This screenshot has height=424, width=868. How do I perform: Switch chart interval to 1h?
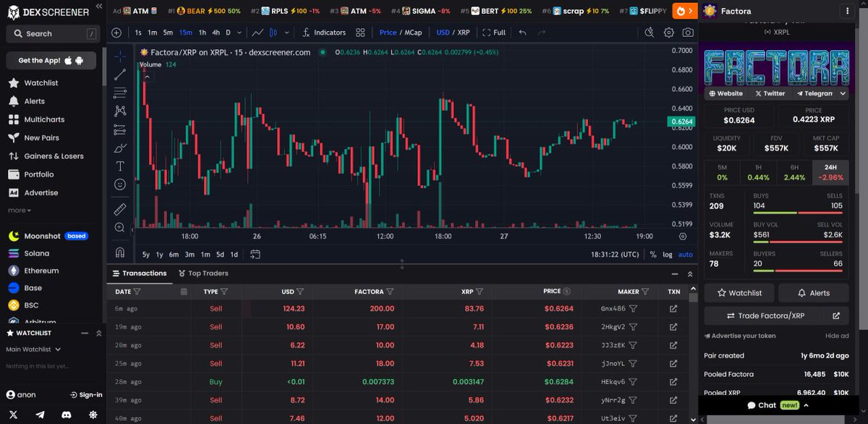(203, 33)
